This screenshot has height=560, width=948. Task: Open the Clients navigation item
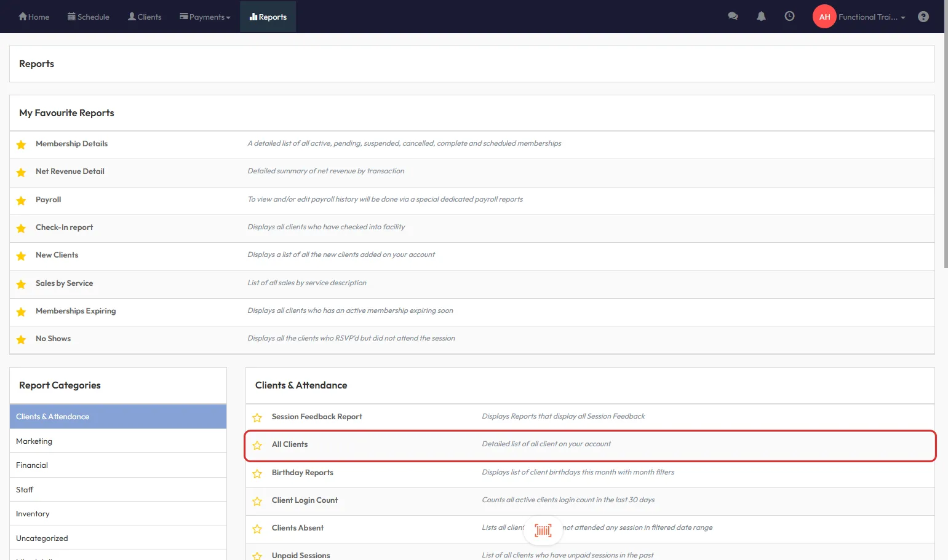(x=145, y=17)
